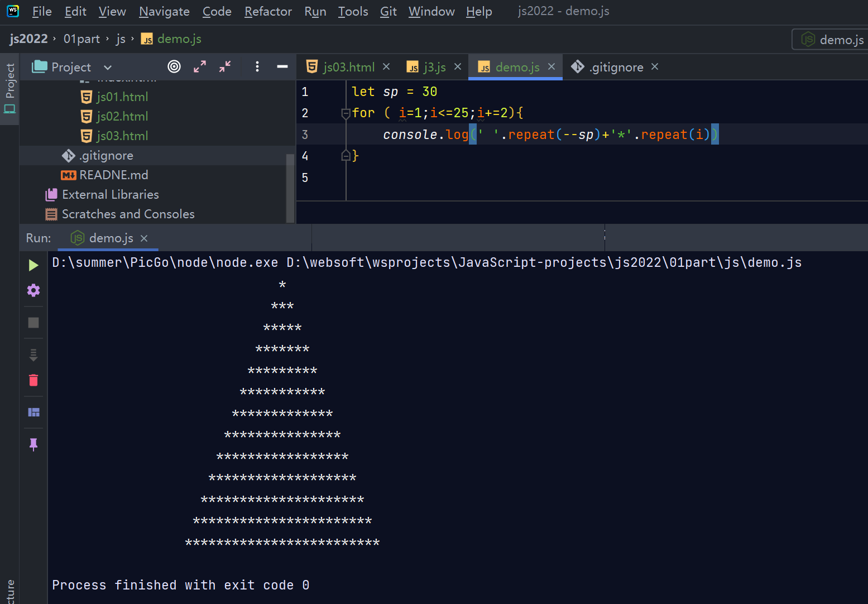
Task: Open the Code menu
Action: (217, 11)
